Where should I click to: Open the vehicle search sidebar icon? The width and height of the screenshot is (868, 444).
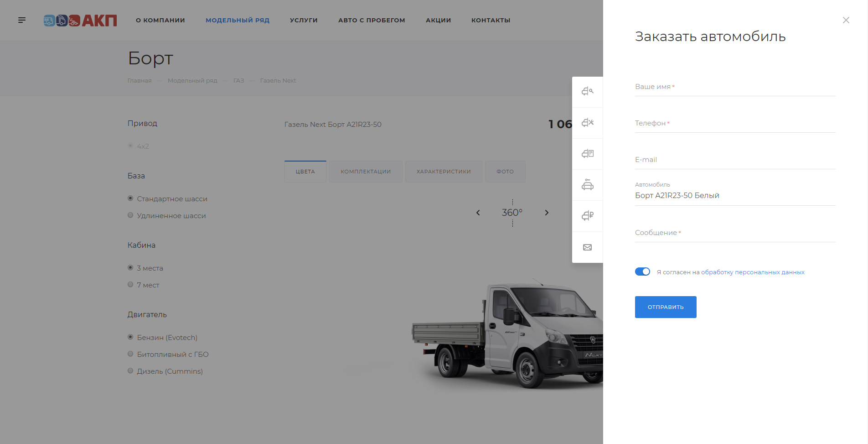[588, 92]
